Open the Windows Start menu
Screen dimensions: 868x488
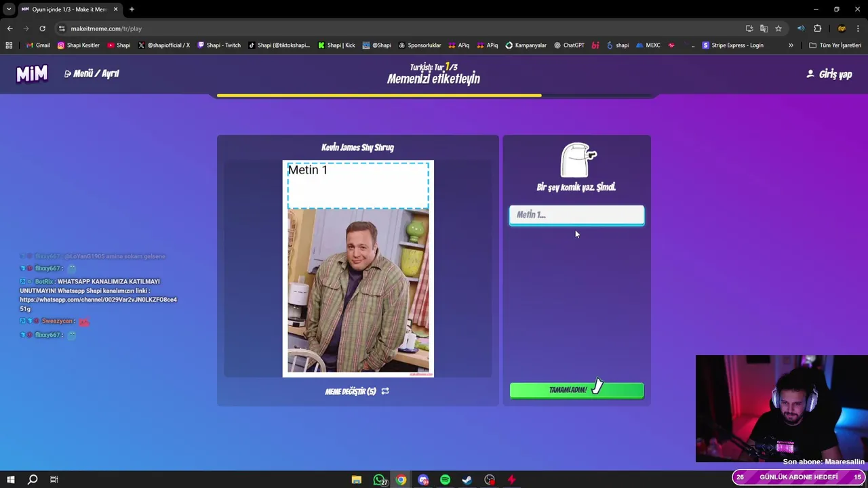point(11,479)
